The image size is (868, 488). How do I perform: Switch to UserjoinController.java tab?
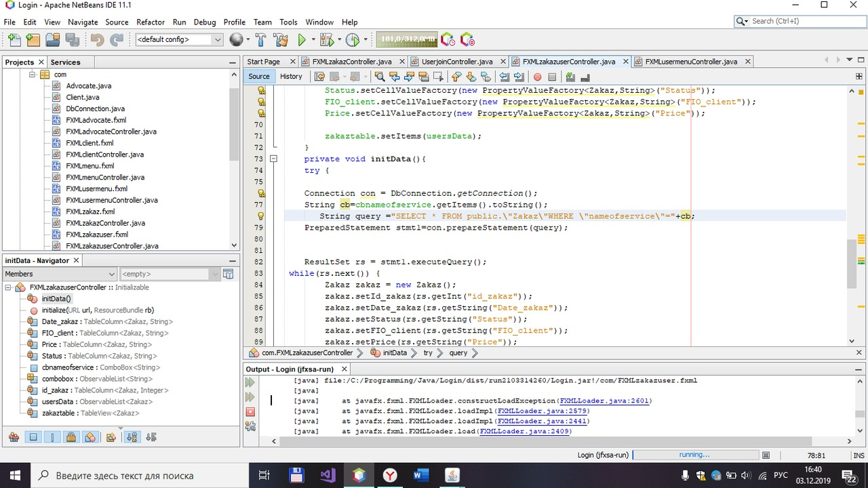pos(457,62)
